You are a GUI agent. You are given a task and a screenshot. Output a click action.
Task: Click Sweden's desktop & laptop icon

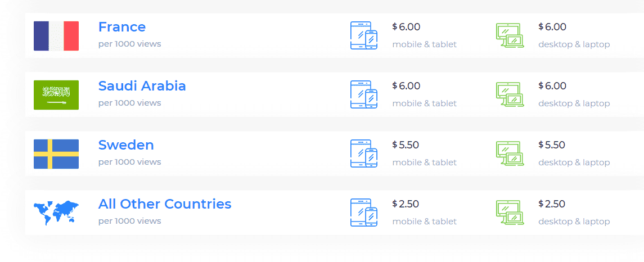[x=510, y=153]
